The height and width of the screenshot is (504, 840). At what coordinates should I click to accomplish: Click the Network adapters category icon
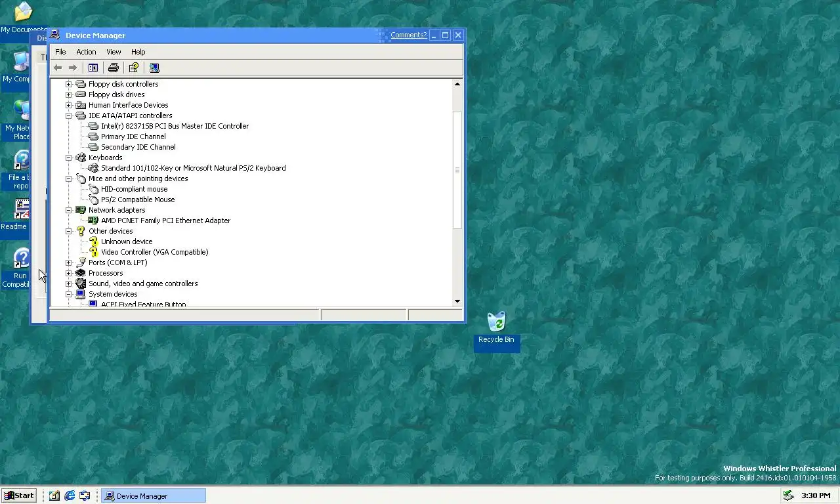pyautogui.click(x=81, y=210)
